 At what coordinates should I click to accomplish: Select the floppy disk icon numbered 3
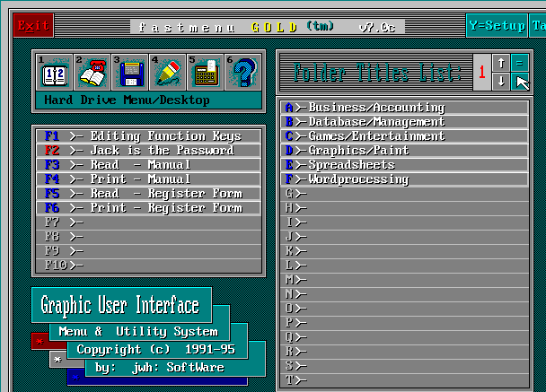pos(129,73)
